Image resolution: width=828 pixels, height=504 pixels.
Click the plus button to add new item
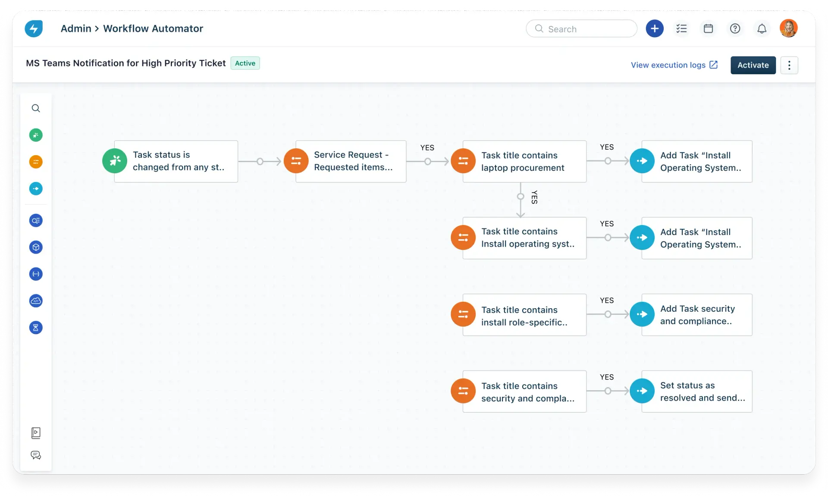[x=655, y=28]
